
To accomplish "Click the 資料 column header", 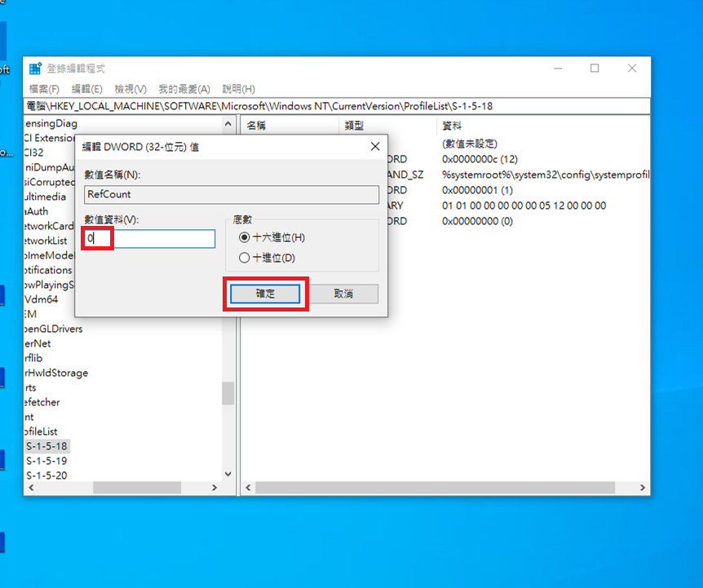I will 452,126.
